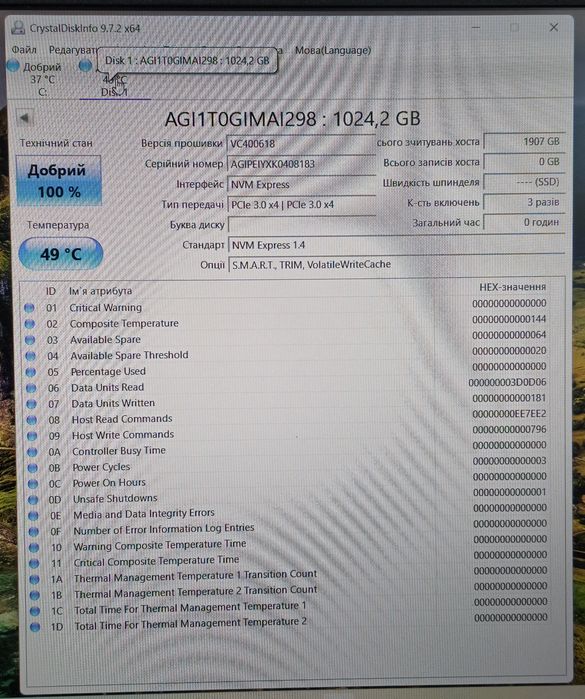This screenshot has height=699, width=585.
Task: Click the blue status dot for Host Write Commands
Action: click(32, 436)
